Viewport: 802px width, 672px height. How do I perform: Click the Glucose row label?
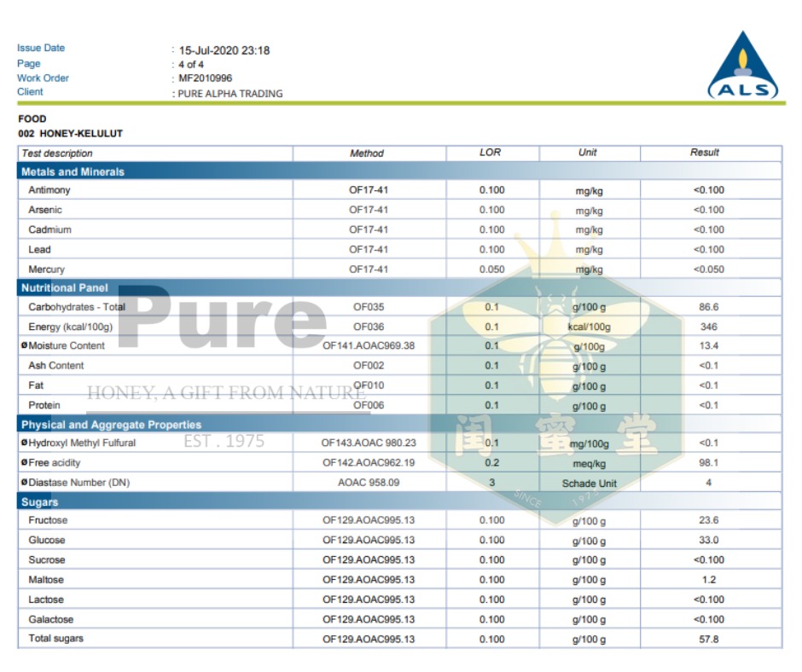coord(47,540)
